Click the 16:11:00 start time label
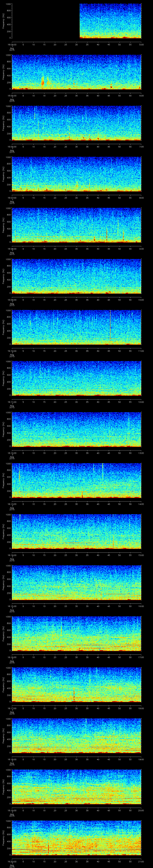Viewport: 153px width, 868px height. 12,402
